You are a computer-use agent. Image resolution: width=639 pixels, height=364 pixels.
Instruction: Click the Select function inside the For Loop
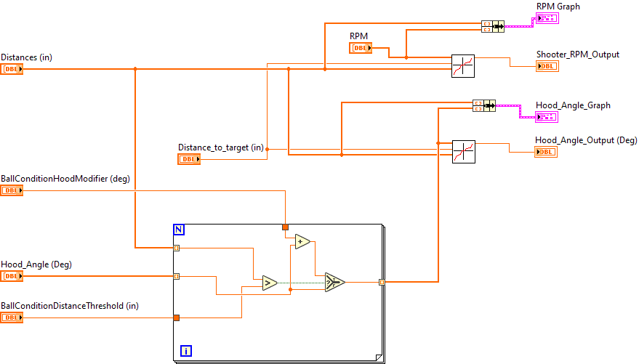tap(335, 282)
